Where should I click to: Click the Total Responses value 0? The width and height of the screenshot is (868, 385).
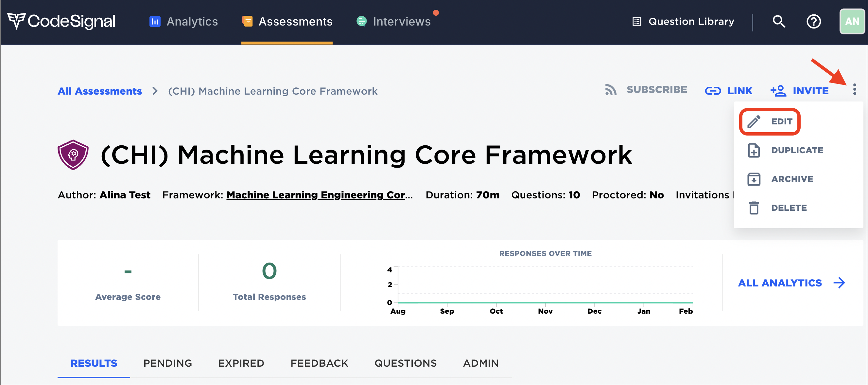[x=269, y=271]
